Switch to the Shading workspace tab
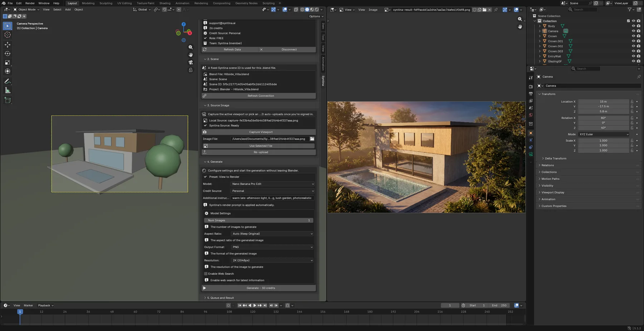Screen dimensions: 644x331 coord(165,3)
